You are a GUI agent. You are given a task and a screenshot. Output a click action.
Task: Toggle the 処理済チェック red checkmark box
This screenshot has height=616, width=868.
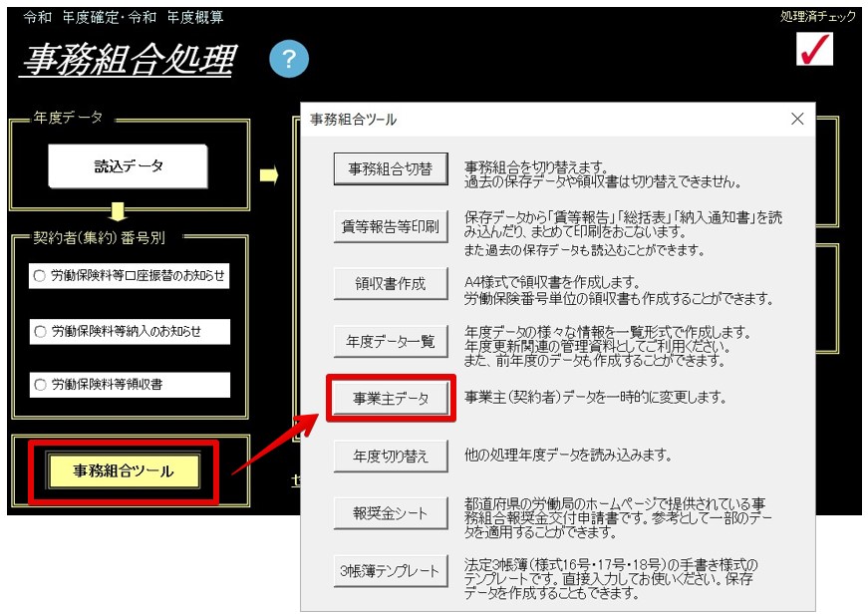click(x=814, y=49)
